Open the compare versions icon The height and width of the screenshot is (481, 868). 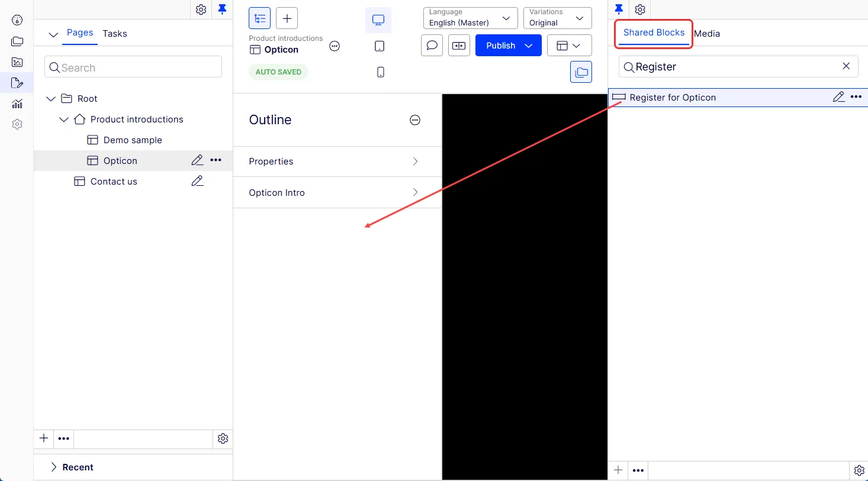[459, 46]
